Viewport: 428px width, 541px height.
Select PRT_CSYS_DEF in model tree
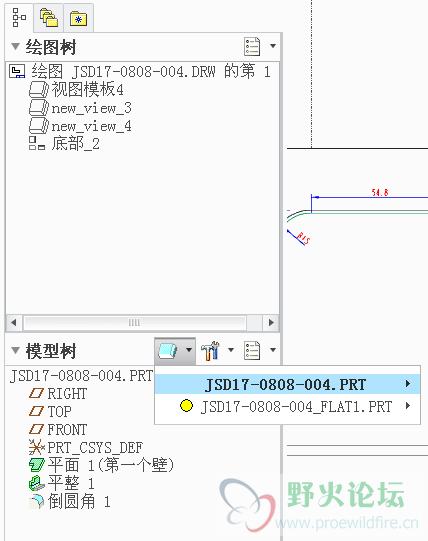(95, 448)
